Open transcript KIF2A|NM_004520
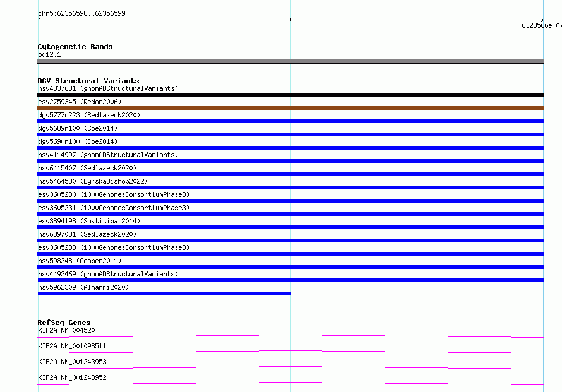The image size is (562, 392). (66, 330)
